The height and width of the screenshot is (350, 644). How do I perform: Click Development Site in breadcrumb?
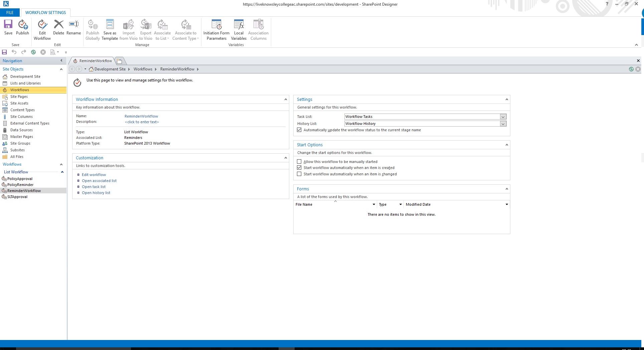click(110, 69)
